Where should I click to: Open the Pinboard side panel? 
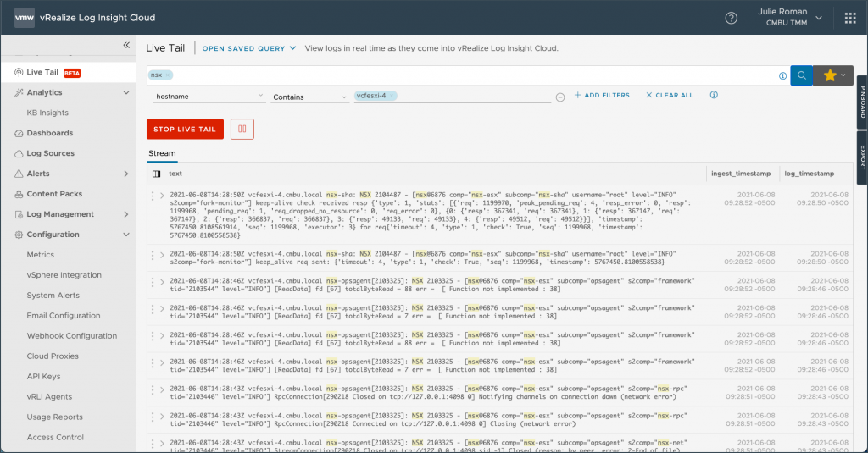tap(862, 102)
